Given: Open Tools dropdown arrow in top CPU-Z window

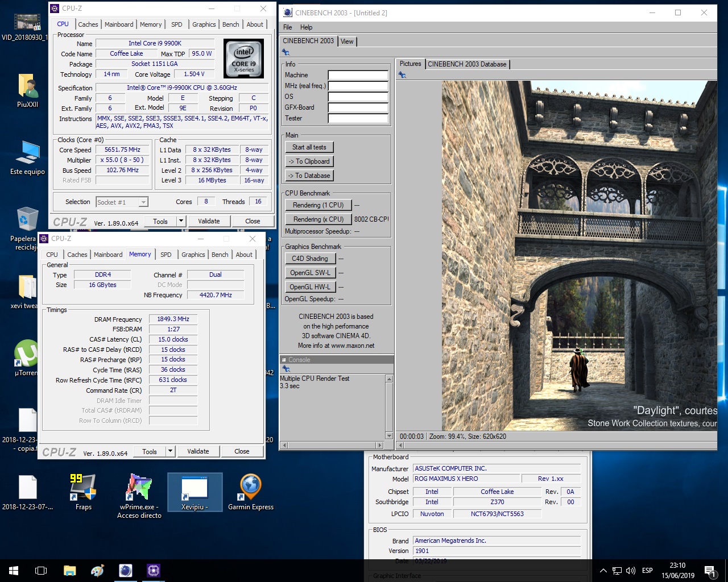Looking at the screenshot, I should coord(181,221).
